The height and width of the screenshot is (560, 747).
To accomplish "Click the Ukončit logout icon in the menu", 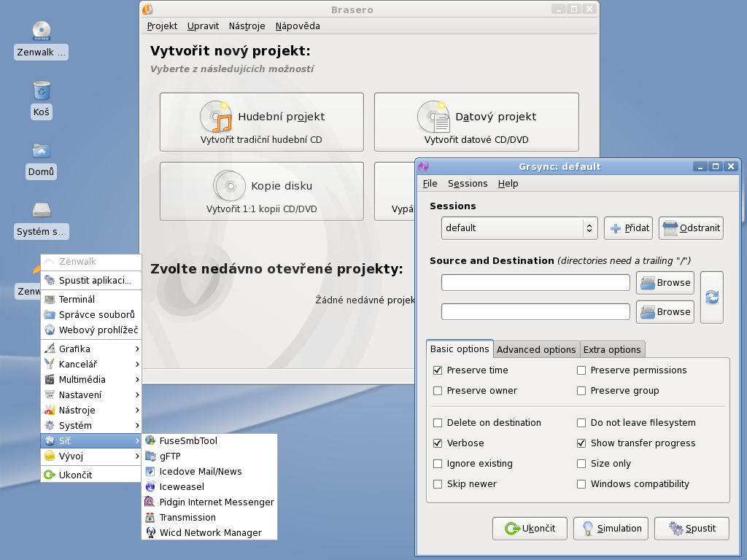I will coord(50,475).
